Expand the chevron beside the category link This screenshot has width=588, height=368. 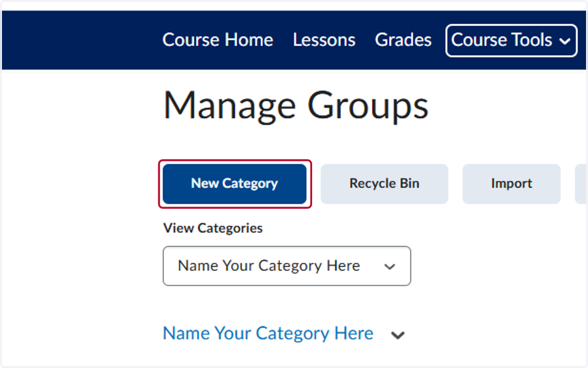pos(398,336)
